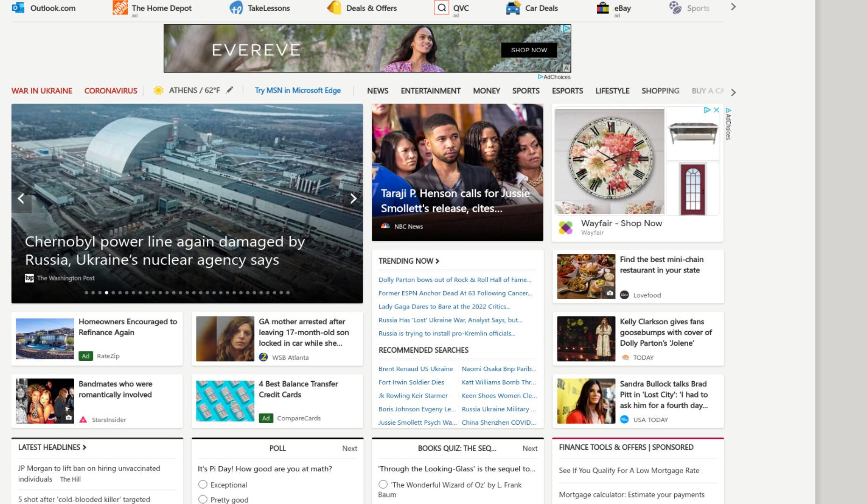Expand more shortcuts with top arrow
The image size is (867, 504).
point(733,7)
